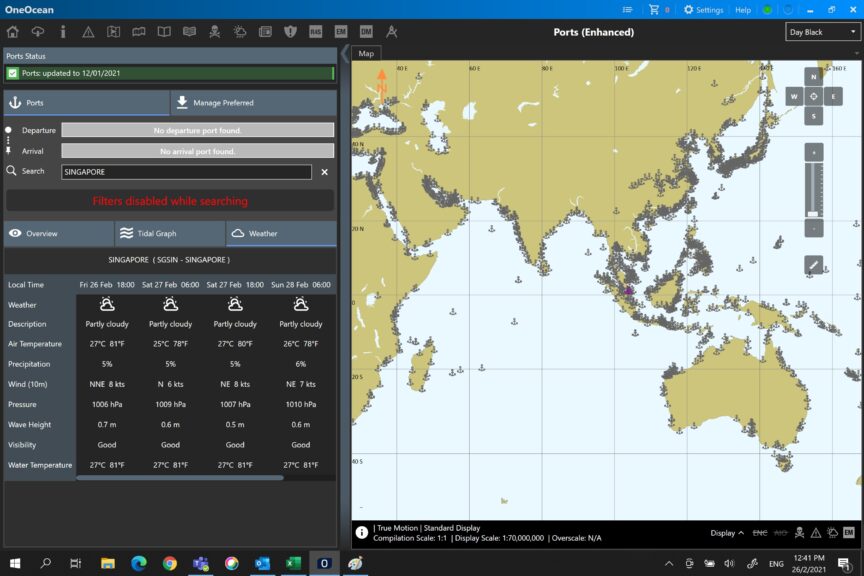This screenshot has height=576, width=864.
Task: Toggle EM overlay in map status bar
Action: click(x=849, y=533)
